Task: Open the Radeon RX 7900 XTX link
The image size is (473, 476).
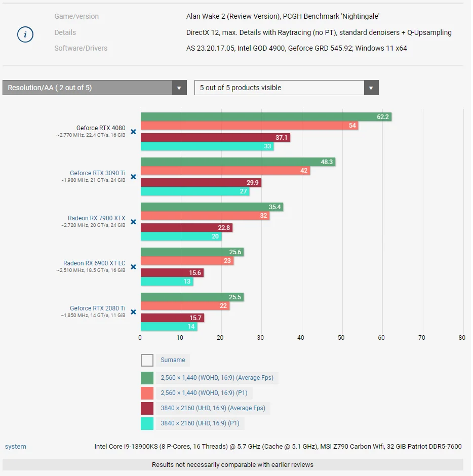Action: coord(97,218)
